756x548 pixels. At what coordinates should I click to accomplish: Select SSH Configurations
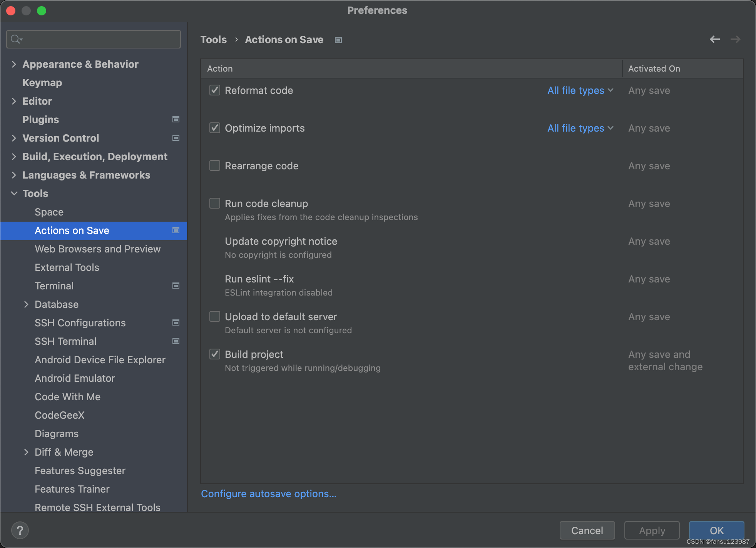80,323
